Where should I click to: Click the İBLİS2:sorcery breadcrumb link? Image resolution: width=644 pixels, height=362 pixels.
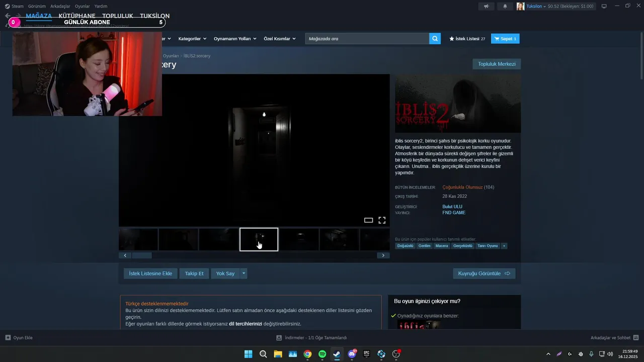(197, 56)
